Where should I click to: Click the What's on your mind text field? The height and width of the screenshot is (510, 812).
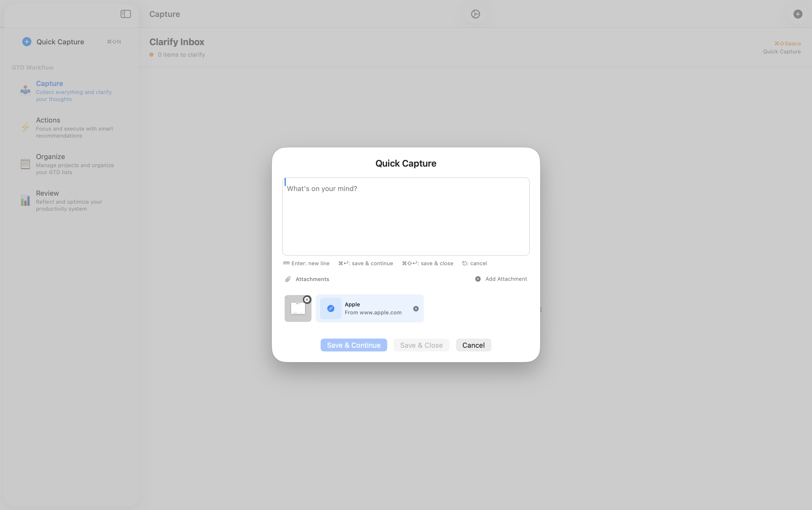[405, 216]
